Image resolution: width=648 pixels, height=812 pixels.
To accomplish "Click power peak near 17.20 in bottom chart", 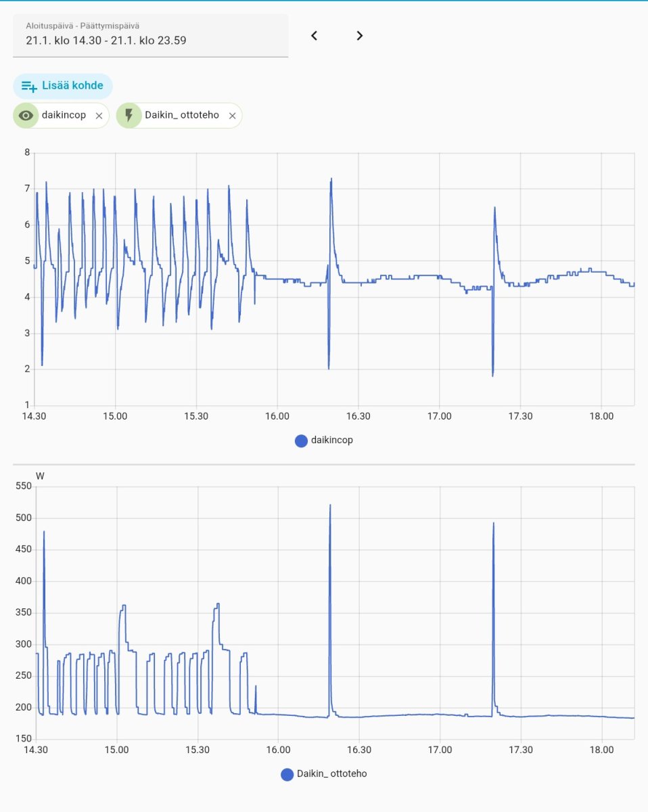I will click(x=494, y=524).
